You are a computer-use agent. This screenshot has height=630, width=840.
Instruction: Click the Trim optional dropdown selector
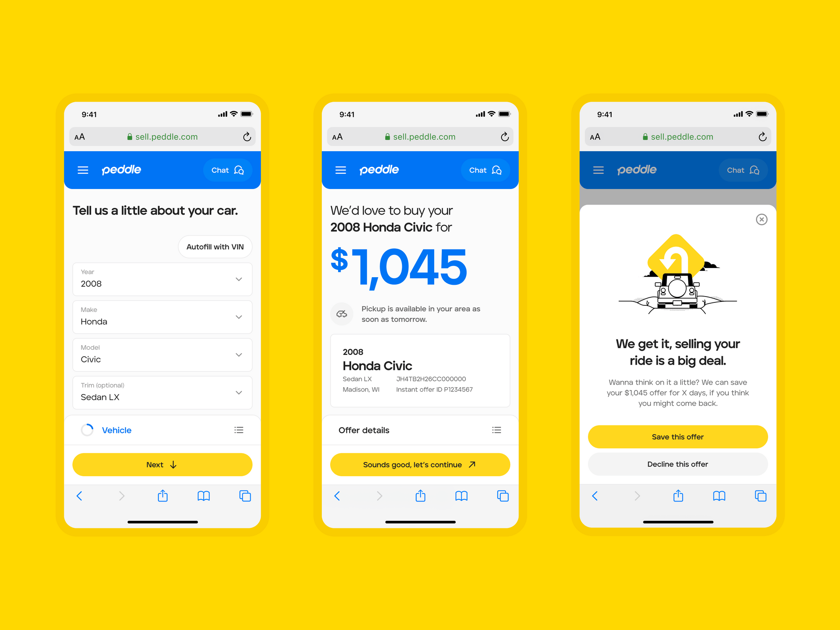162,392
